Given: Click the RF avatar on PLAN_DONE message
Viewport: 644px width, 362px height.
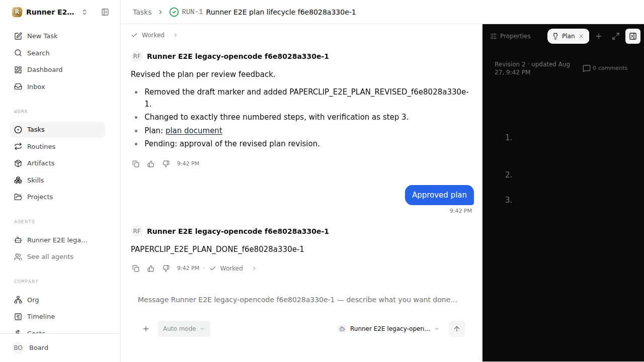Looking at the screenshot, I should 137,231.
